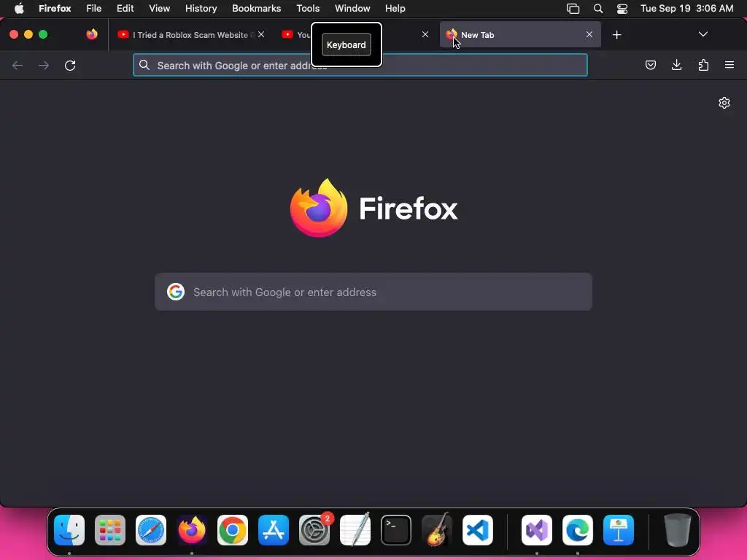
Task: Select the New Tab tab
Action: click(520, 35)
